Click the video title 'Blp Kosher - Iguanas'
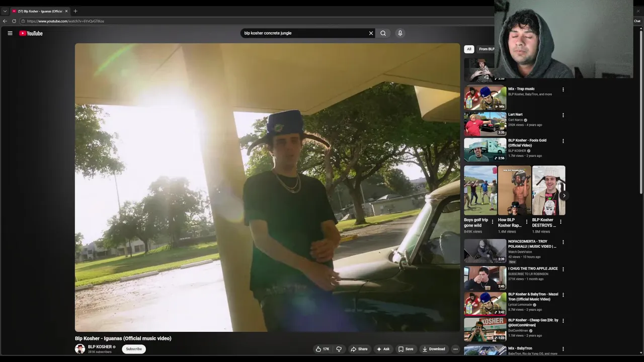The height and width of the screenshot is (362, 644). coord(123,338)
